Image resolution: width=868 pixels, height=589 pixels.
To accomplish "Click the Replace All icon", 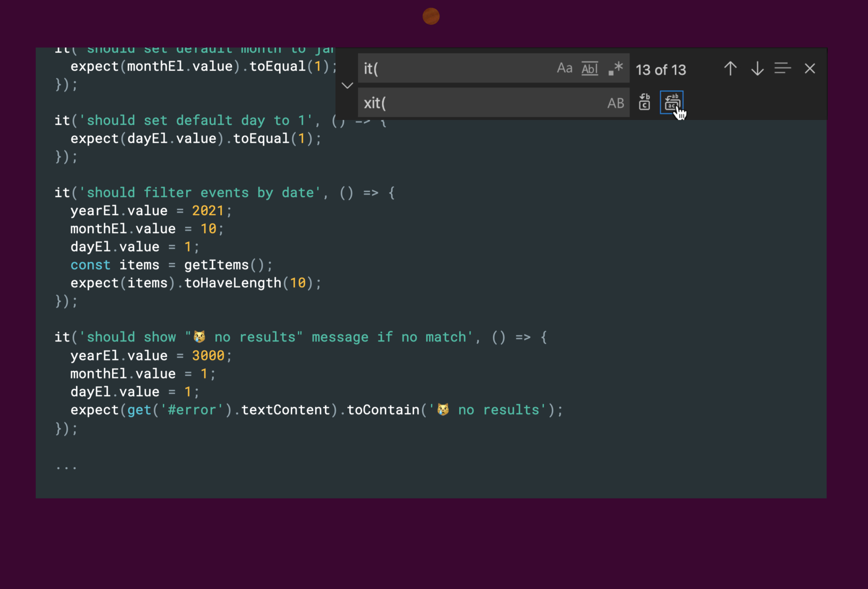I will pos(672,103).
